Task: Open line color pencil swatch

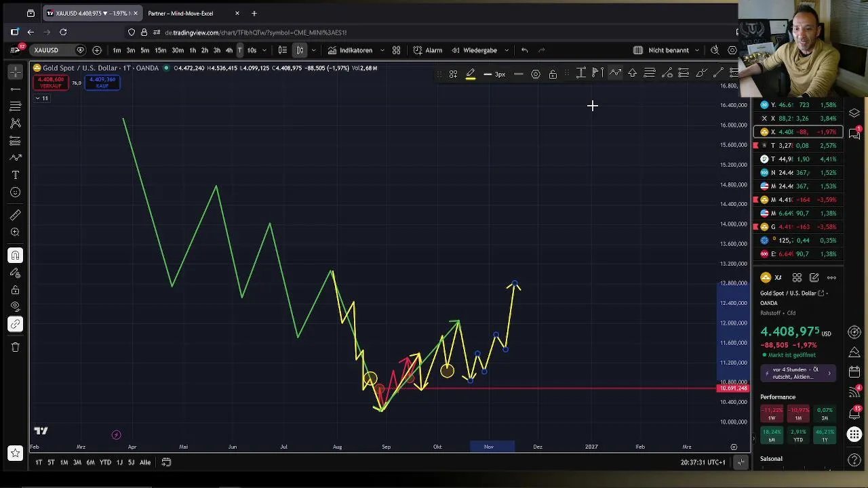Action: tap(470, 74)
